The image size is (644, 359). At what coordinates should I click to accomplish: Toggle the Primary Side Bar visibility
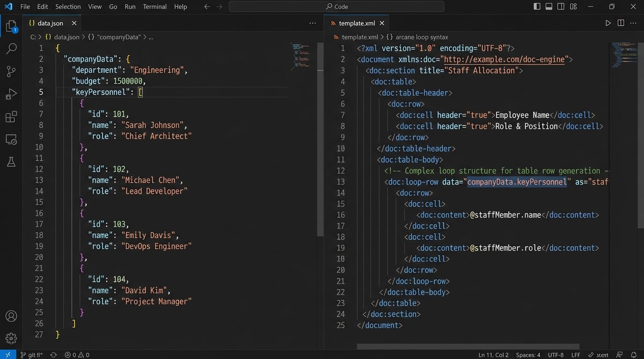point(537,7)
